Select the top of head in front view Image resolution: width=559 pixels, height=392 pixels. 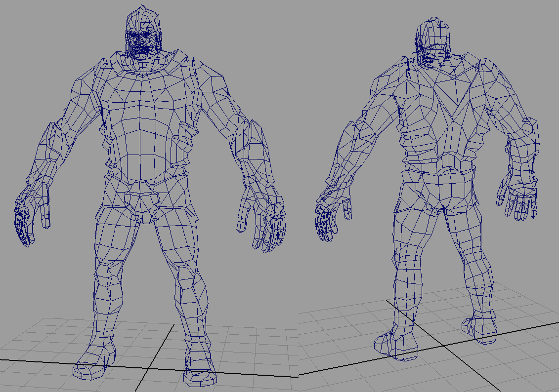tap(142, 15)
